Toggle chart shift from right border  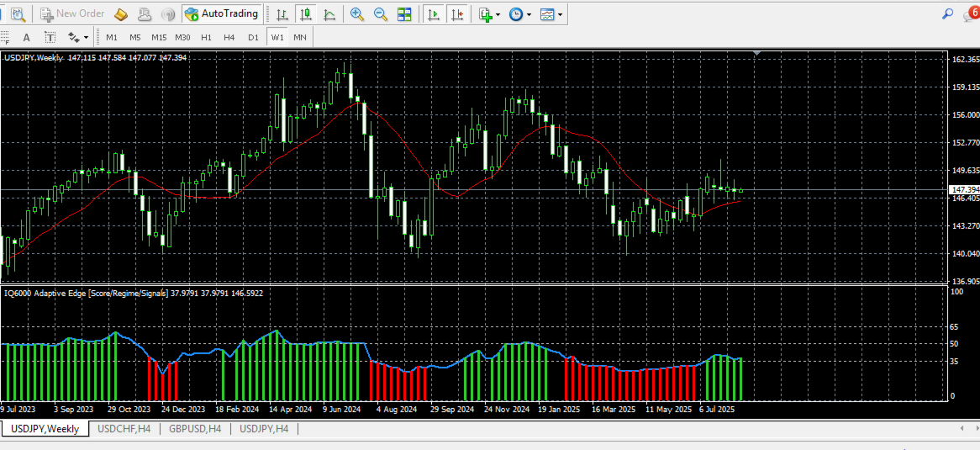coord(457,13)
